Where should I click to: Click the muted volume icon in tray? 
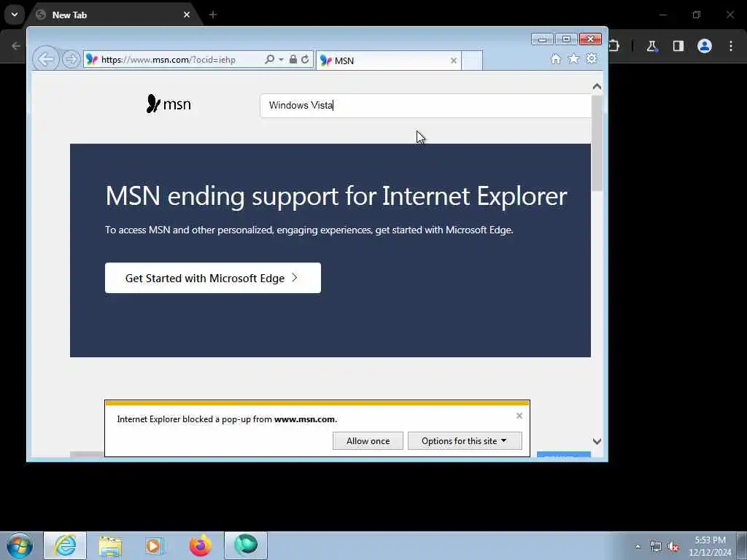point(673,547)
